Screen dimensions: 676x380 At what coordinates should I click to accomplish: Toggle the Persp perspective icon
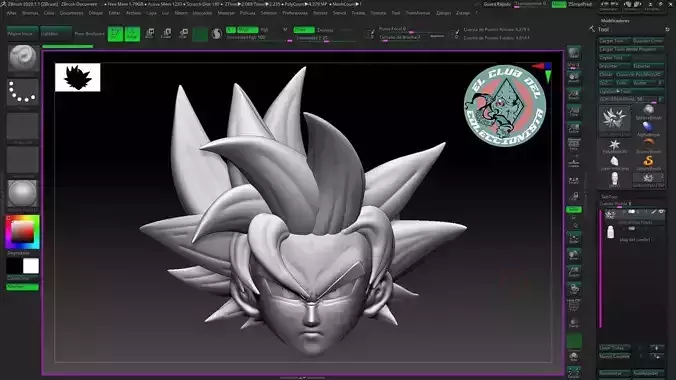coord(574,145)
